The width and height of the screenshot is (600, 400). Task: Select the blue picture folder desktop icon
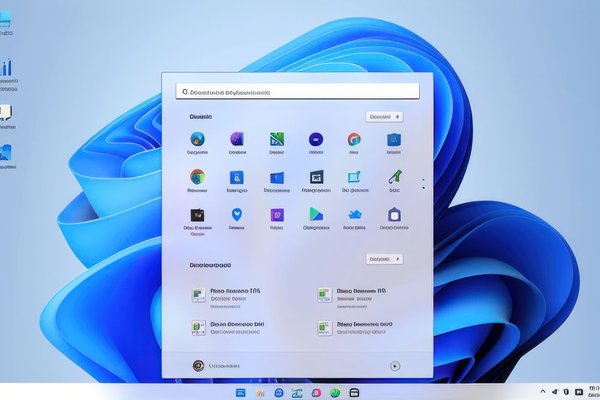point(7,156)
